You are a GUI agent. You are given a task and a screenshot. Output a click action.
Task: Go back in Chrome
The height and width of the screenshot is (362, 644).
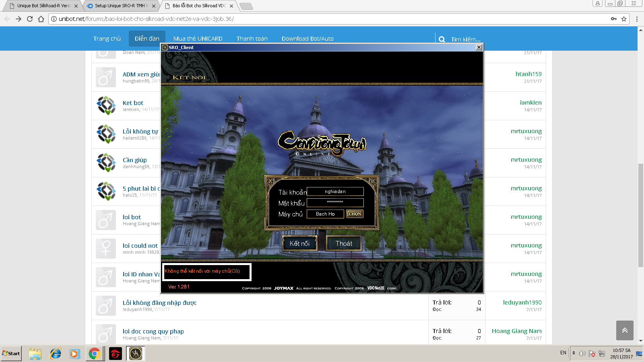coord(7,19)
